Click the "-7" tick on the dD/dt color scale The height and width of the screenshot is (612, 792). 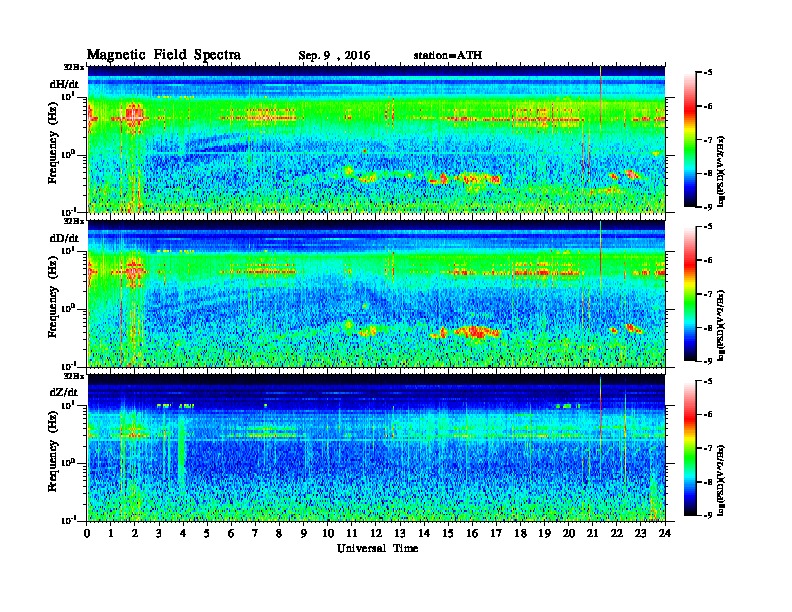click(x=708, y=294)
